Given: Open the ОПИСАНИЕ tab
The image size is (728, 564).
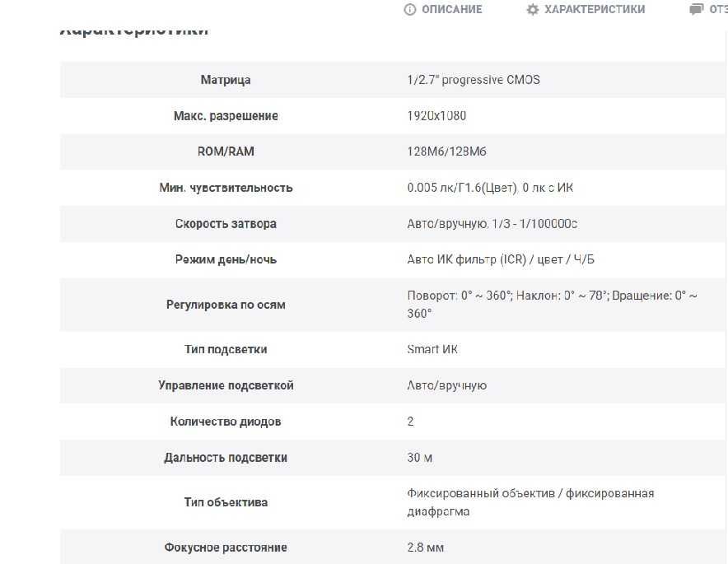Looking at the screenshot, I should [452, 9].
